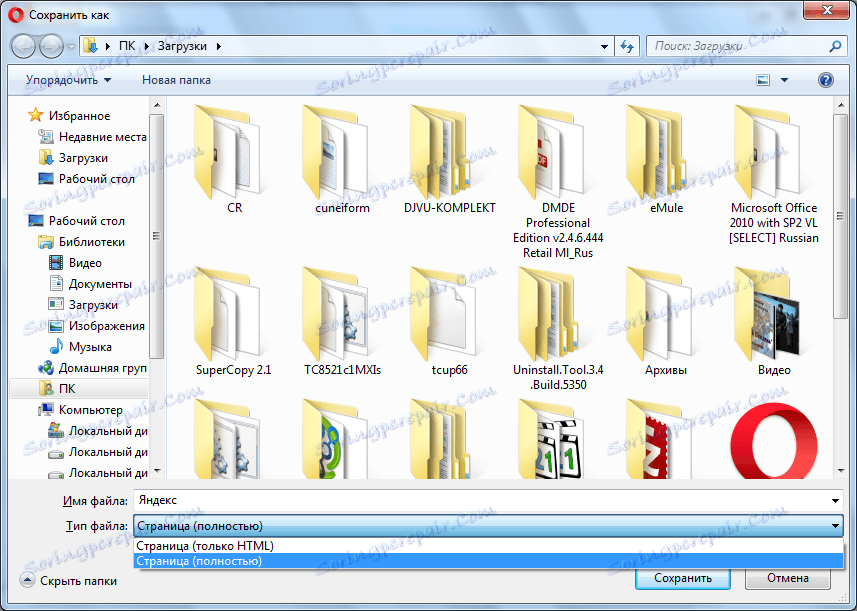The width and height of the screenshot is (857, 611).
Task: Click the Имя файла input field
Action: click(x=481, y=501)
